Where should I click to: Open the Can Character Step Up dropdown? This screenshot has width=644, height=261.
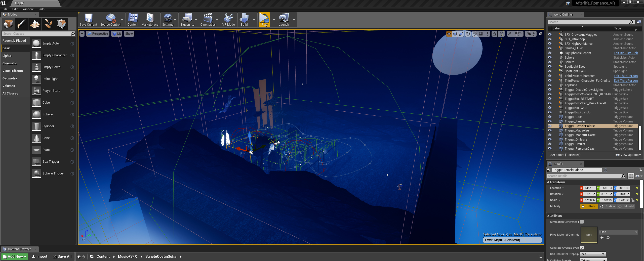[x=593, y=254]
